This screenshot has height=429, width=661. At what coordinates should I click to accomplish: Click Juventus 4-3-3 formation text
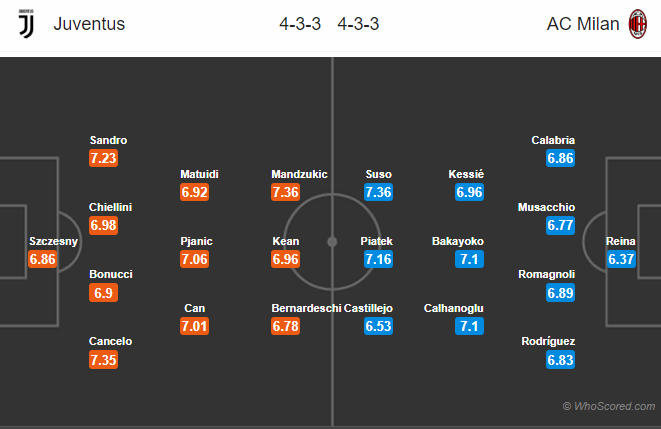[300, 24]
